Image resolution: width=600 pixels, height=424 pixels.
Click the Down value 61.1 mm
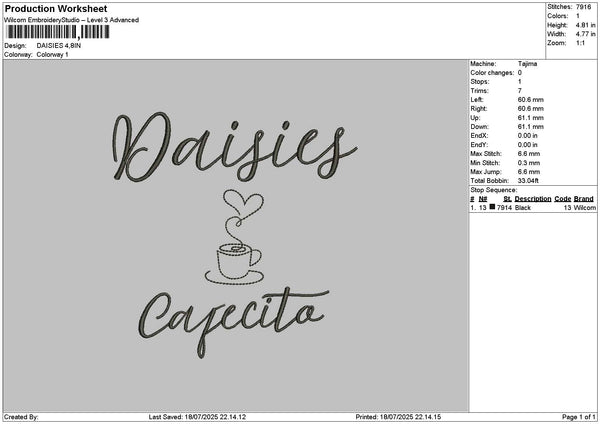pos(530,127)
